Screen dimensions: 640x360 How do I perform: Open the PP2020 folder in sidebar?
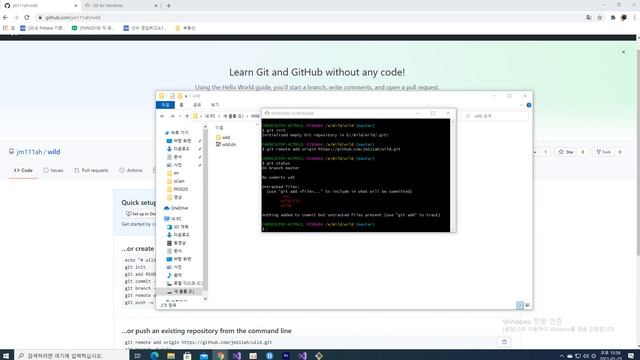coord(178,189)
